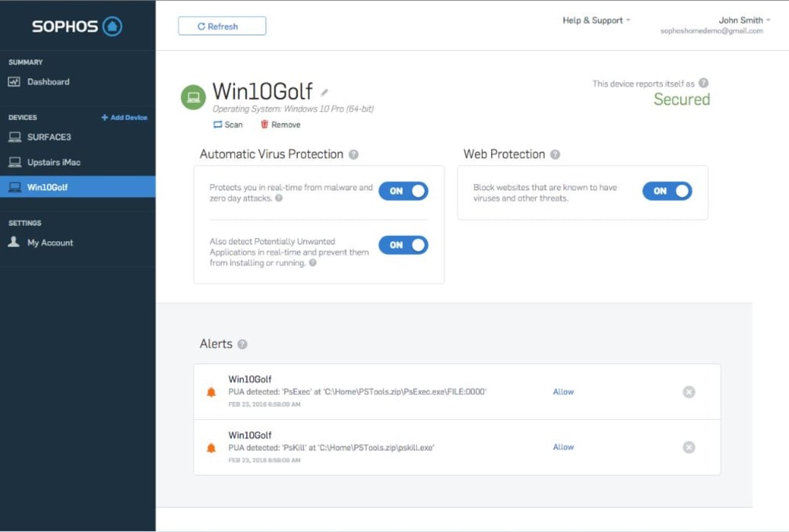Toggle Web Protection website blocking switch
This screenshot has height=532, width=789.
point(668,191)
